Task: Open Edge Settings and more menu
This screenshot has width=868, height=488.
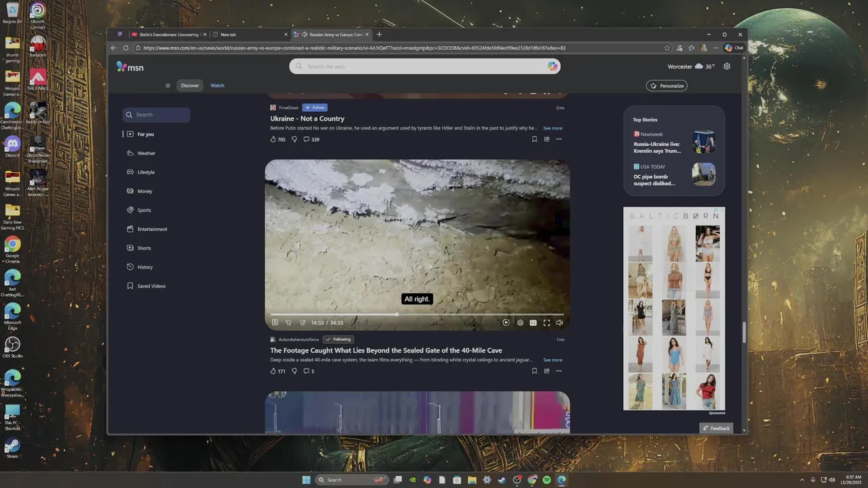Action: pos(715,48)
